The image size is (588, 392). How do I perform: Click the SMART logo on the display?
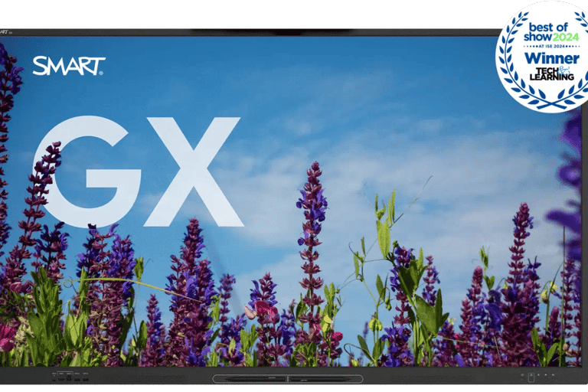[69, 66]
